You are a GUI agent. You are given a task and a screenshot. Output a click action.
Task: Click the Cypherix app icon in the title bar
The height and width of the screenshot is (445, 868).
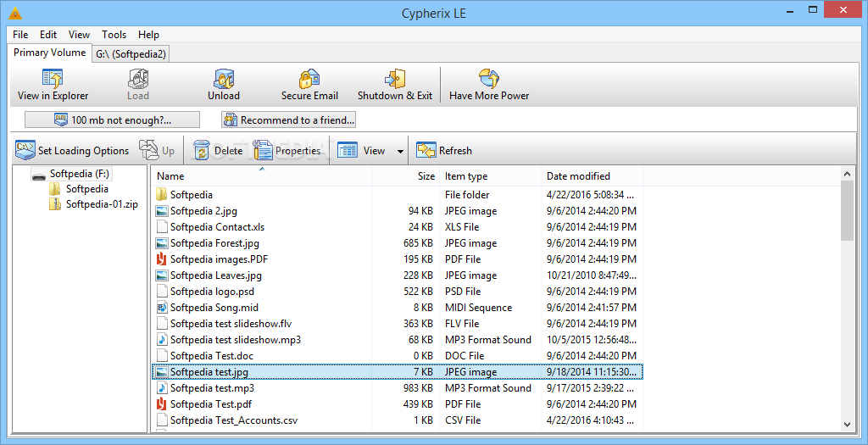[15, 13]
